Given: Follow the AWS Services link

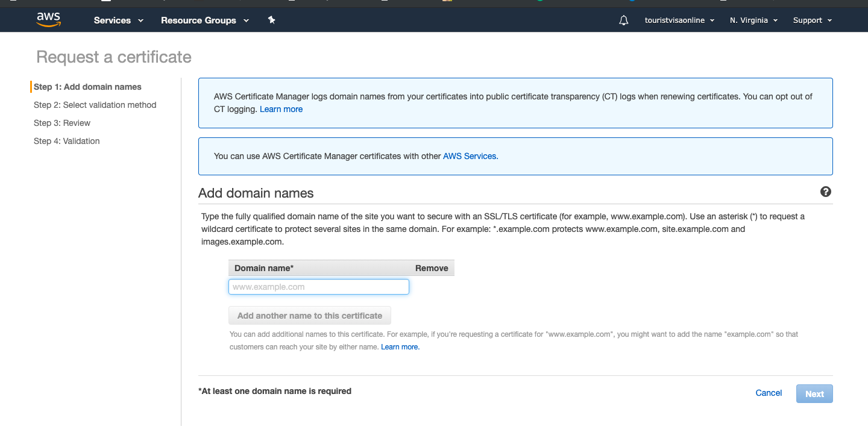Looking at the screenshot, I should [x=470, y=156].
